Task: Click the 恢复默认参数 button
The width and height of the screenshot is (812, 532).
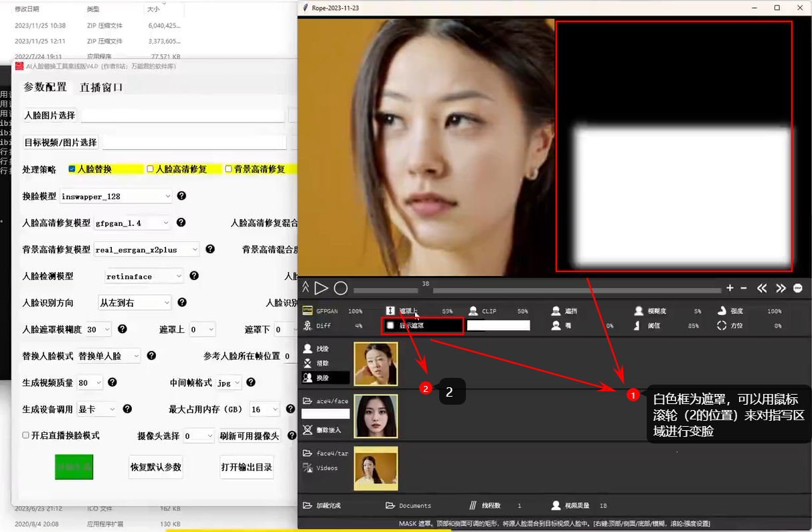Action: pos(156,467)
